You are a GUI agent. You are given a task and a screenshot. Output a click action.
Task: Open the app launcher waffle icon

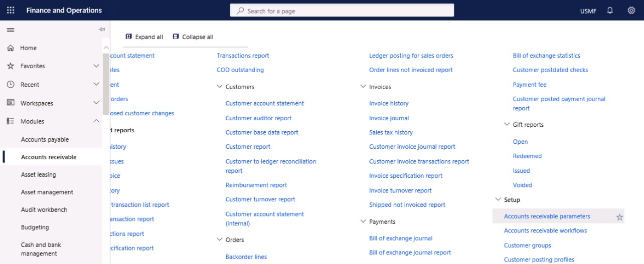(x=10, y=10)
